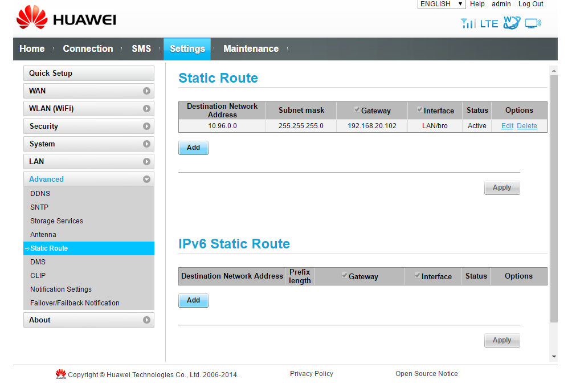Image resolution: width=576 pixels, height=392 pixels.
Task: Click the LAN/bro interface cell
Action: click(x=435, y=126)
